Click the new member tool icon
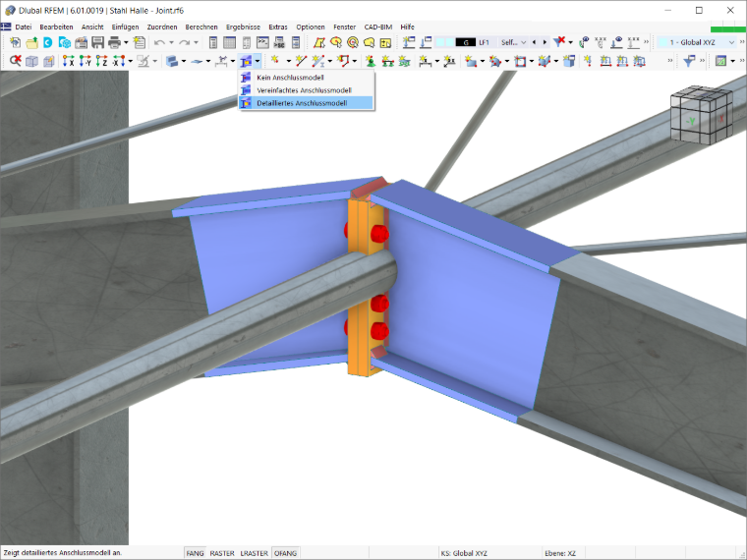The width and height of the screenshot is (747, 560). tap(317, 61)
